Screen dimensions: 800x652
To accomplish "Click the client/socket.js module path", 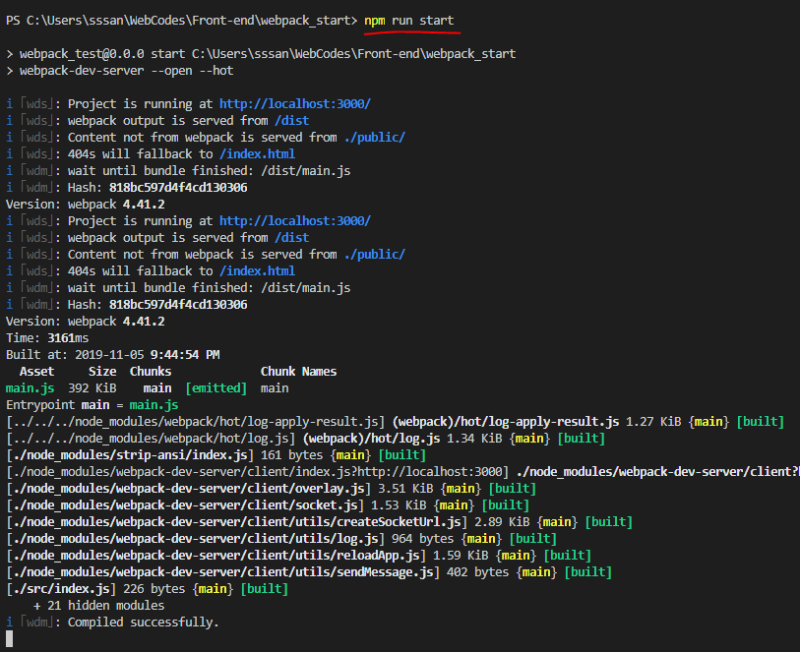I will [185, 505].
